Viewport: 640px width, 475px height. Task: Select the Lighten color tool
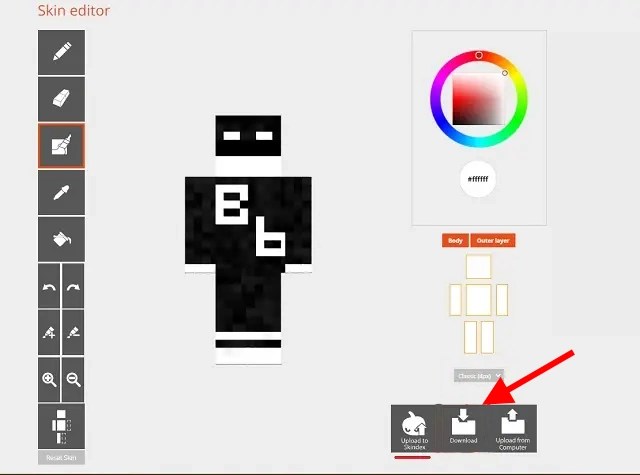pos(49,332)
